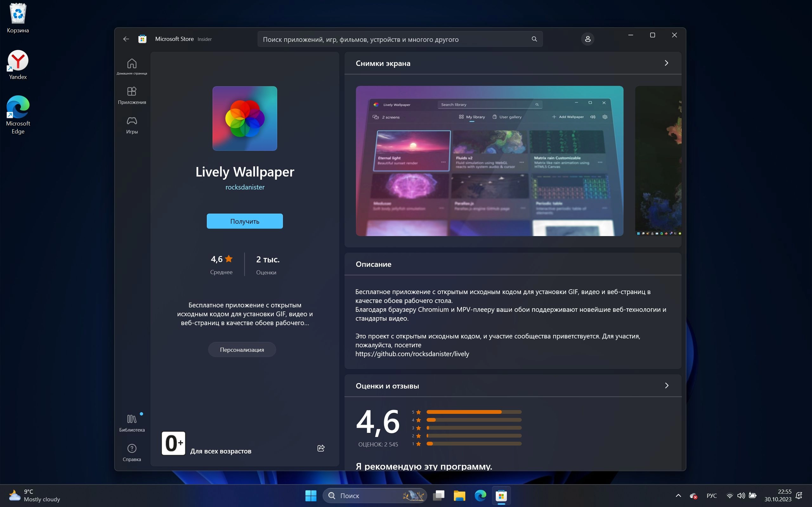Expand the Screenshots section chevron
The height and width of the screenshot is (507, 812).
[666, 63]
